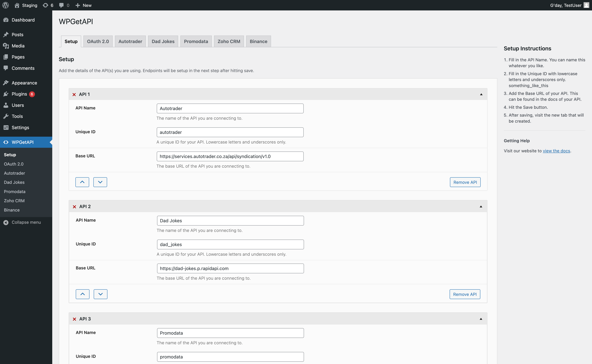Open the Promodata tab
Screen dimensions: 592x364
[196, 41]
